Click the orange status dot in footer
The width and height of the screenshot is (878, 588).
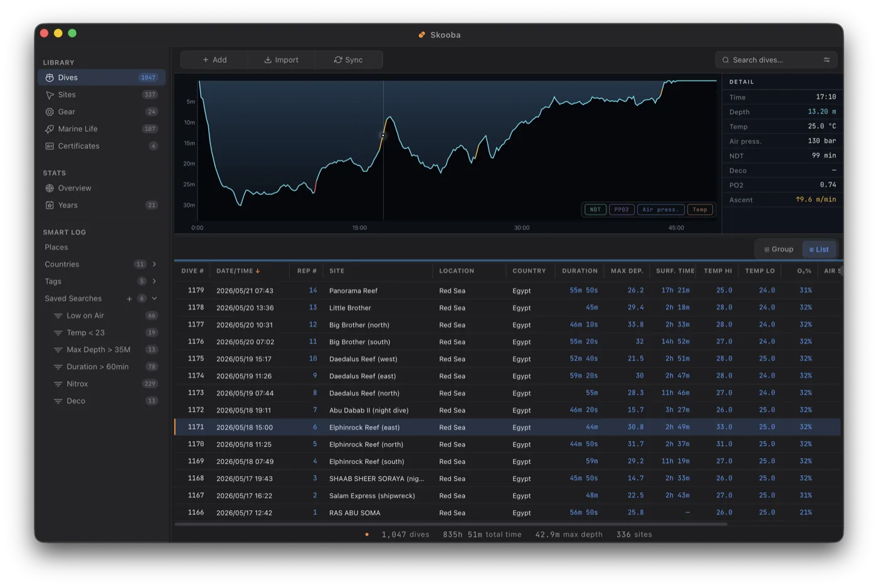pos(367,535)
